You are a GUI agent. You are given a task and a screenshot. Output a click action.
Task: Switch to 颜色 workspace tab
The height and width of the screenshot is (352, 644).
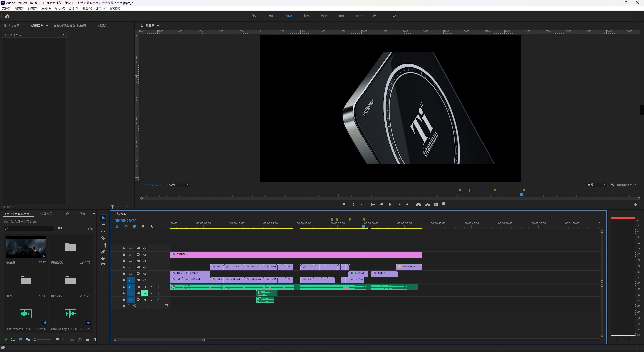[306, 16]
